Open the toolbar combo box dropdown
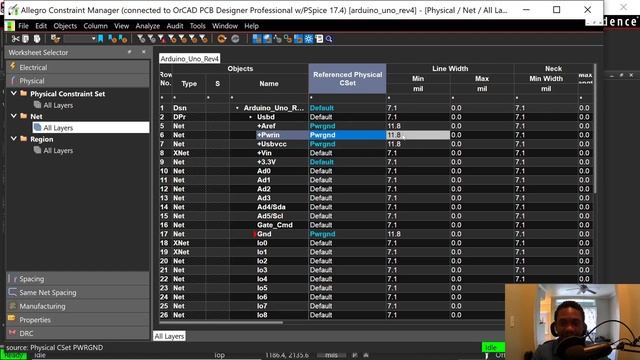The image size is (640, 360). tap(93, 39)
